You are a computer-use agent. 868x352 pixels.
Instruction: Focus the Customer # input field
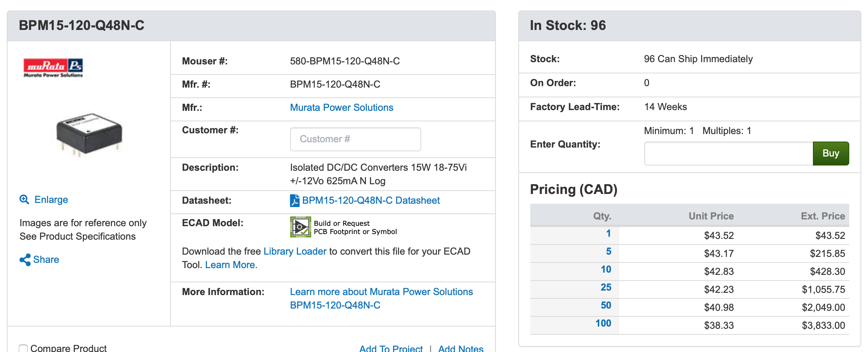coord(355,139)
